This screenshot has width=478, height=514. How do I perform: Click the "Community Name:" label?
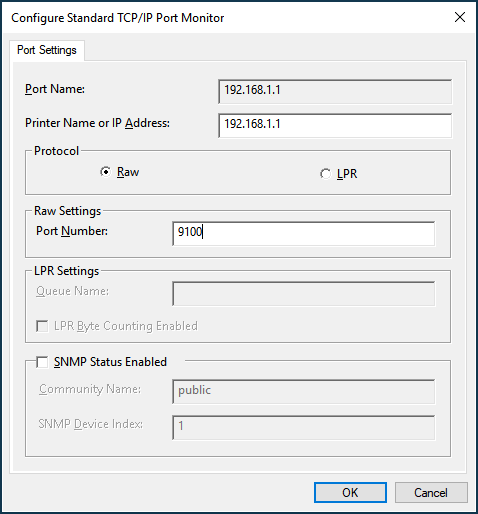(90, 389)
